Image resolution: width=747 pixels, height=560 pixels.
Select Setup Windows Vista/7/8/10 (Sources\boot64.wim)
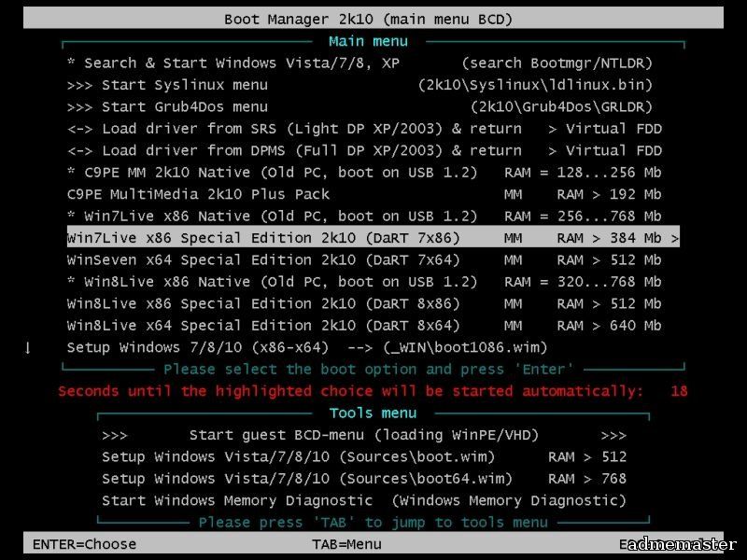pos(364,480)
